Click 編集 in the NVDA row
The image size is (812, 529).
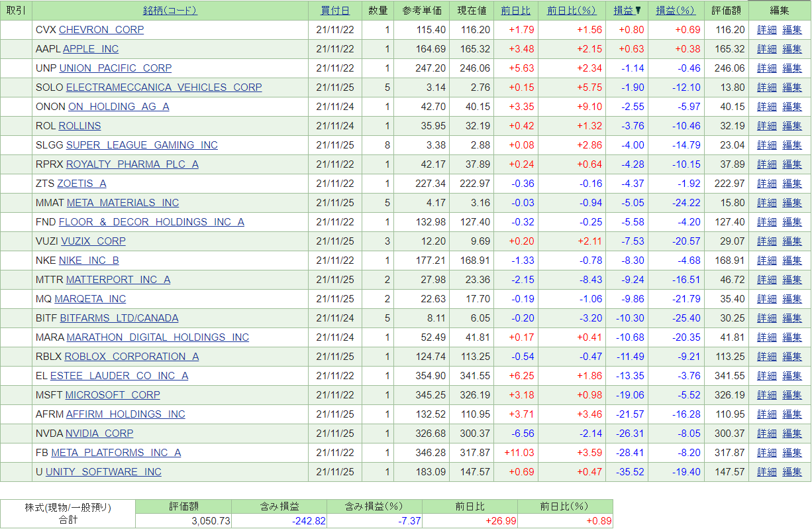tap(792, 434)
